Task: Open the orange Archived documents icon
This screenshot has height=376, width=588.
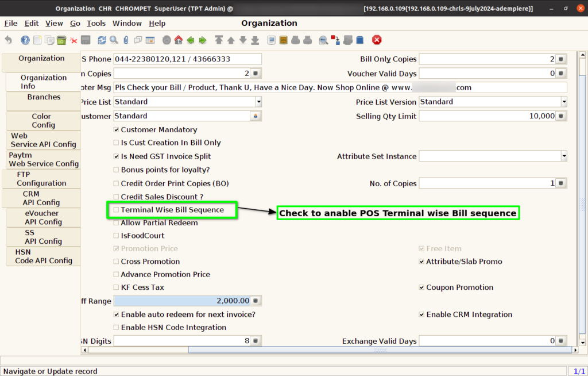Action: coord(284,40)
